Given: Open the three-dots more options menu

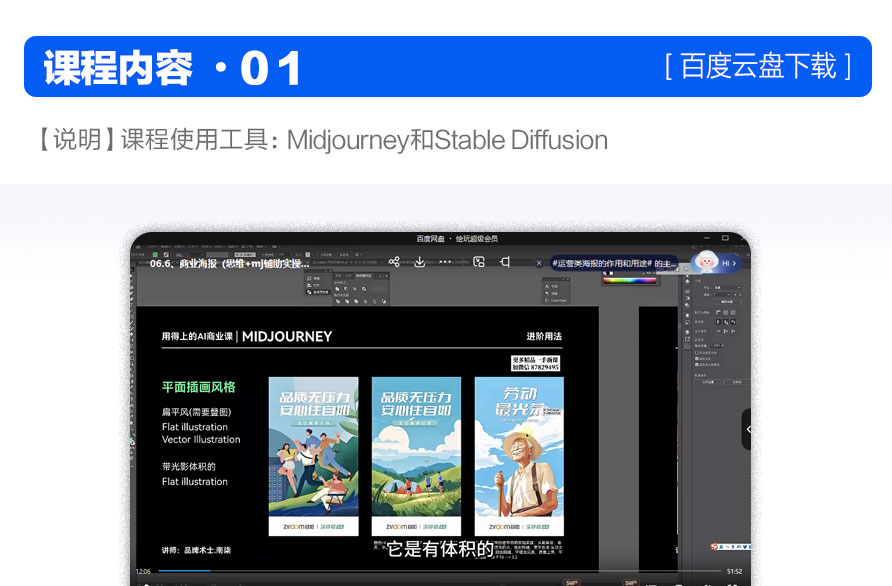Looking at the screenshot, I should [x=445, y=262].
